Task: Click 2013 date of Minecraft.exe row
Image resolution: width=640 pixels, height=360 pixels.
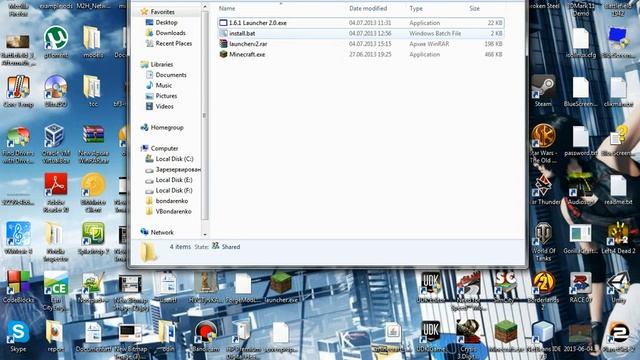Action: tap(370, 54)
